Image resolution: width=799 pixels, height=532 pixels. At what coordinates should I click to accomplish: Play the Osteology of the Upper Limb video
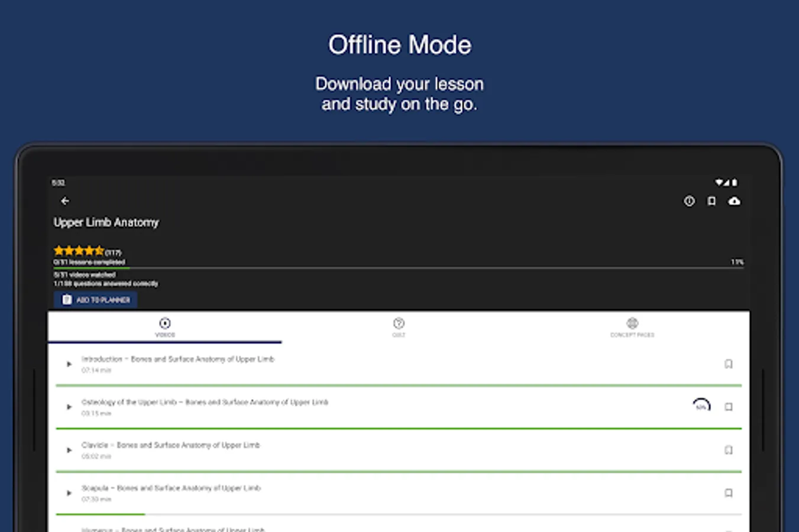tap(69, 407)
